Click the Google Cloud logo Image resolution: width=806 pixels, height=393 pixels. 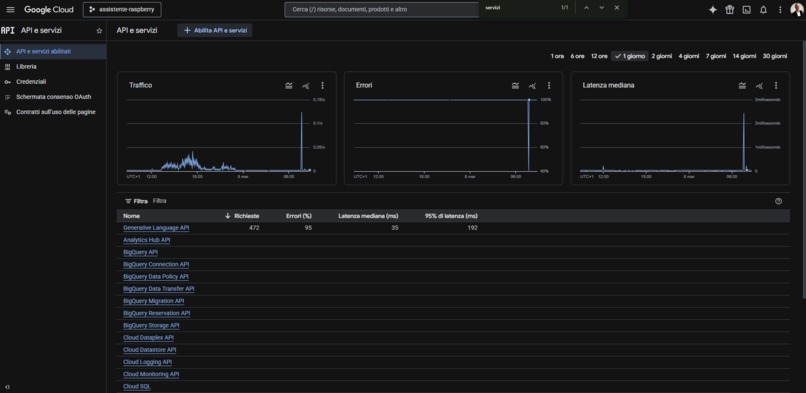click(x=48, y=10)
